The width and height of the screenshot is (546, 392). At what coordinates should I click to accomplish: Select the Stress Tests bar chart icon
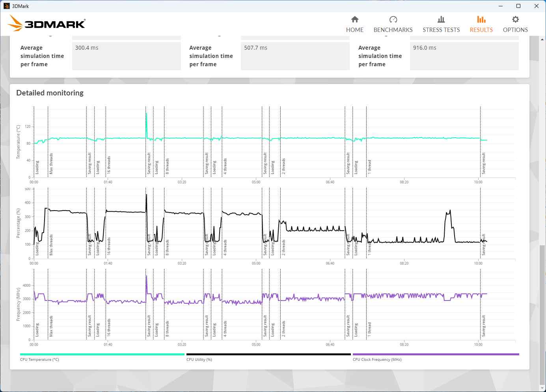click(441, 19)
